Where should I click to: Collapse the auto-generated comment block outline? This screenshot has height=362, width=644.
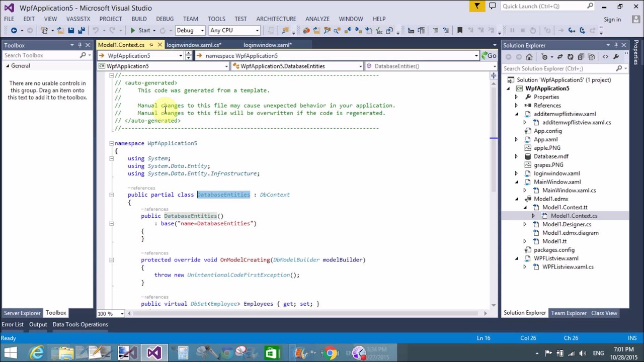111,75
